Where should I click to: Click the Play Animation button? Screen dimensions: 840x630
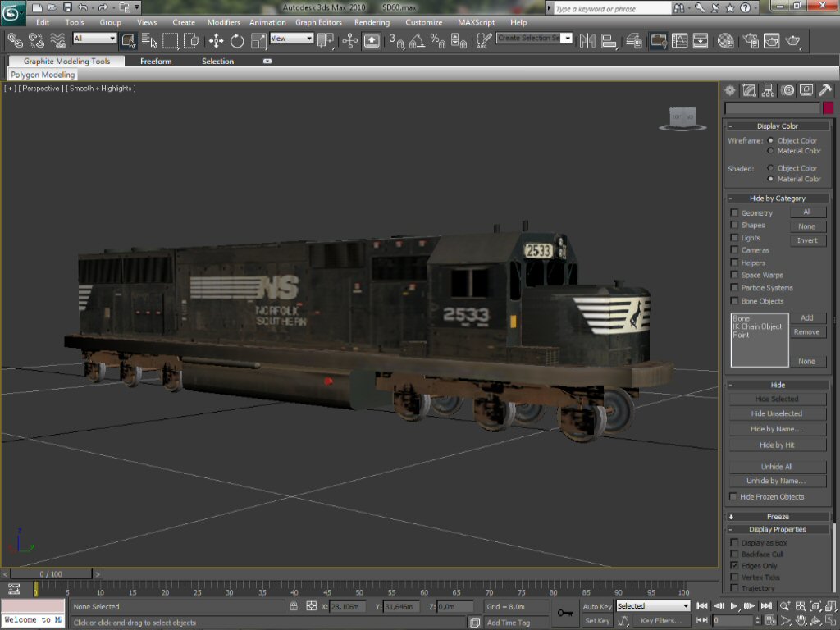click(x=734, y=606)
